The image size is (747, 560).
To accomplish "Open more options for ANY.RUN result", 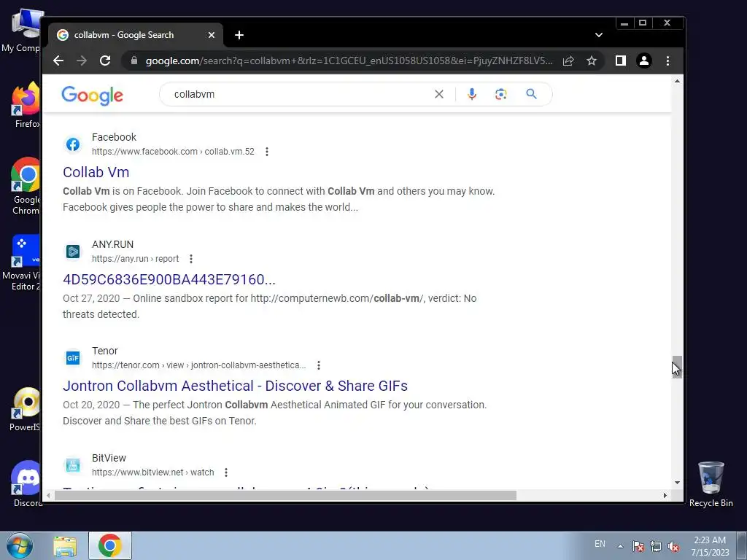I will coord(191,259).
